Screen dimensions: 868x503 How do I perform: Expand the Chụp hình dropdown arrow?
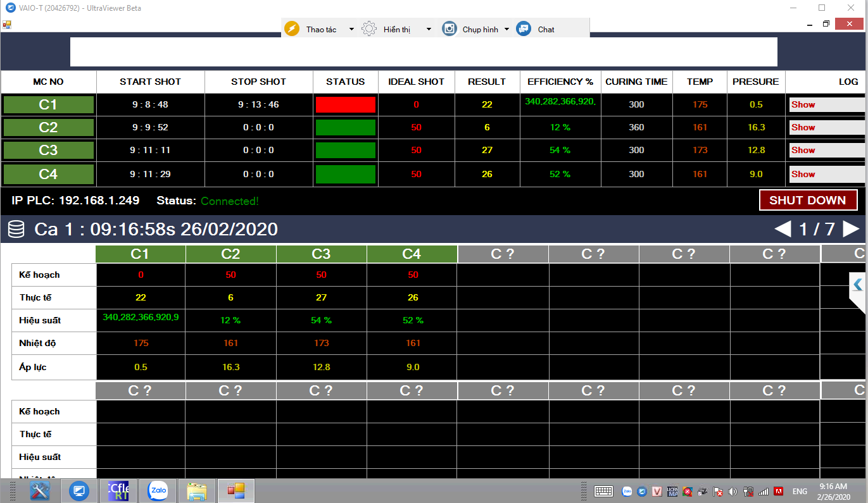506,30
